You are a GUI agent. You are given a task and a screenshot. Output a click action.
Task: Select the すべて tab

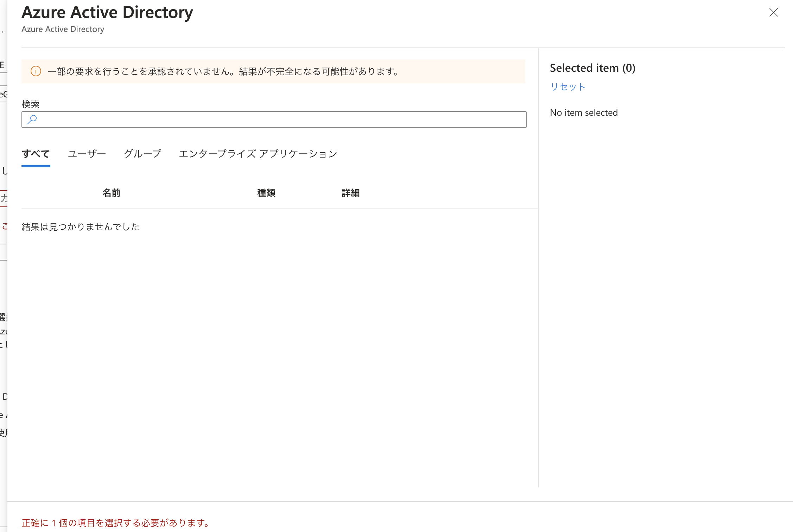[36, 154]
